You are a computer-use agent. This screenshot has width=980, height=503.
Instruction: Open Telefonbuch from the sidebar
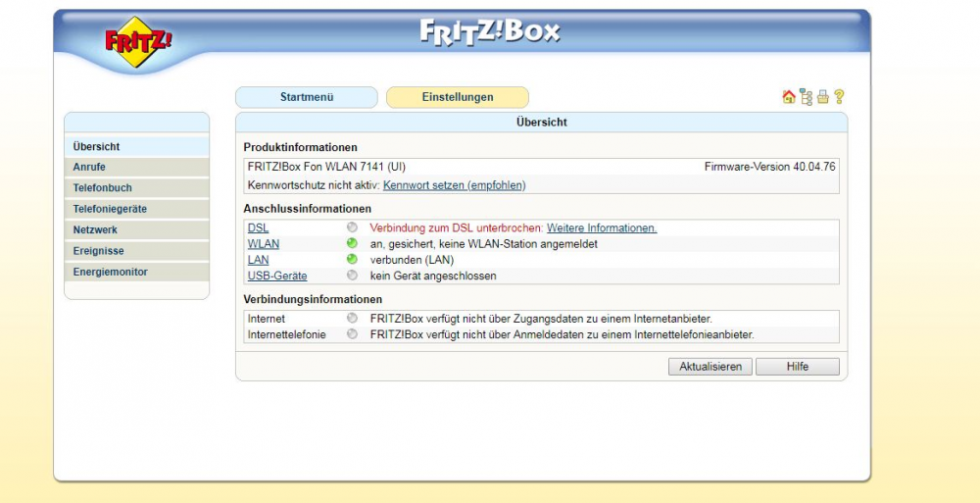click(102, 188)
